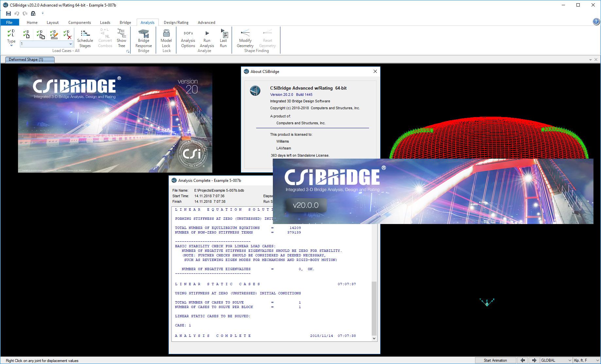Click the padlock icon in quick access toolbar
This screenshot has width=601, height=364.
coord(33,13)
